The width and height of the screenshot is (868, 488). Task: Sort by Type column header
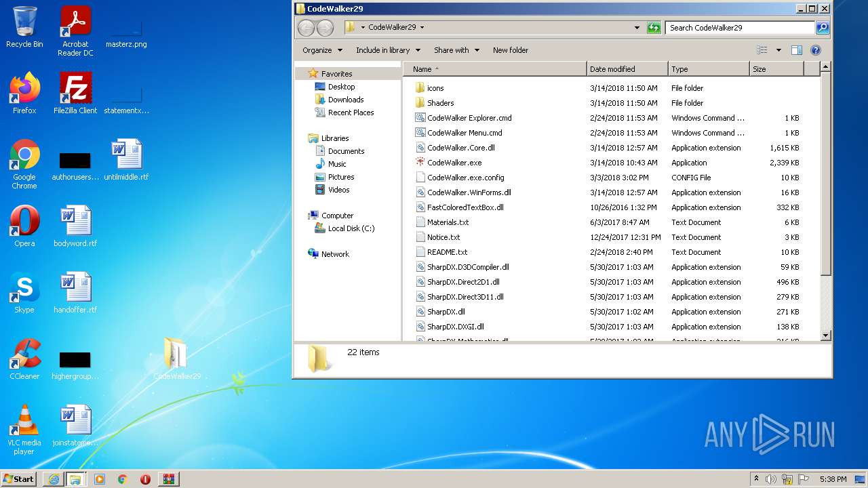pyautogui.click(x=709, y=69)
